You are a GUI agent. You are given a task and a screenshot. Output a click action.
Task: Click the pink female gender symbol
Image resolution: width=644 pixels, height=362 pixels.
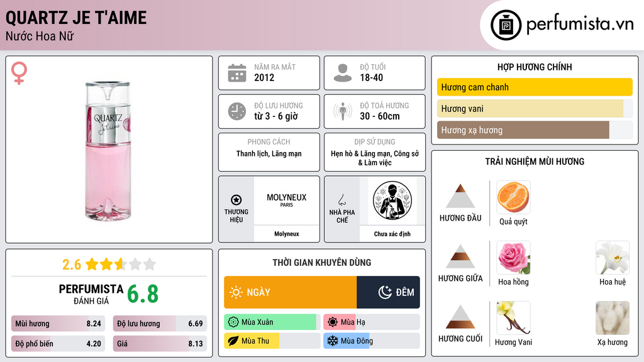(19, 73)
